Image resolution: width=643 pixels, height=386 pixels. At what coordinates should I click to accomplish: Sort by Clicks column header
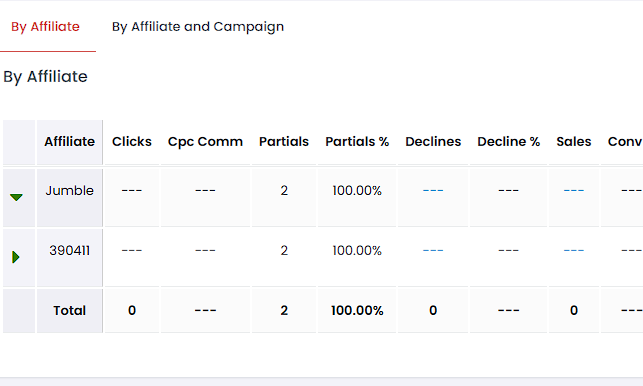pyautogui.click(x=132, y=142)
